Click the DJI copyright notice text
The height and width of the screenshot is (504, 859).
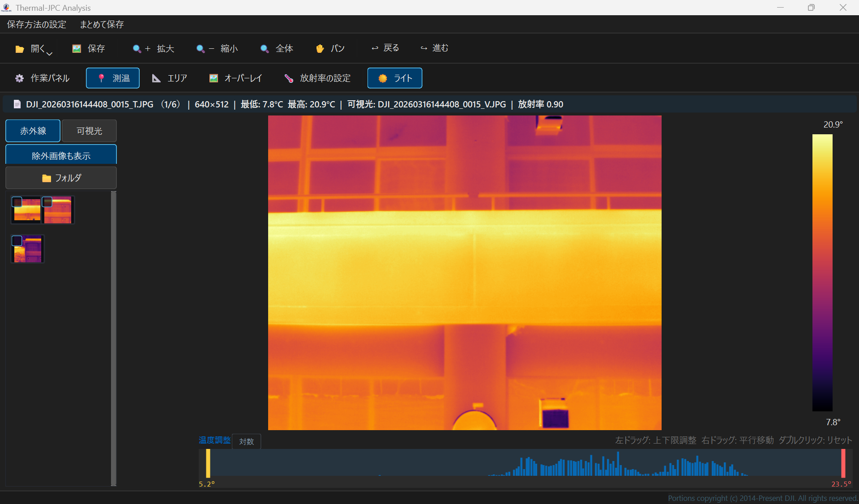pos(763,498)
